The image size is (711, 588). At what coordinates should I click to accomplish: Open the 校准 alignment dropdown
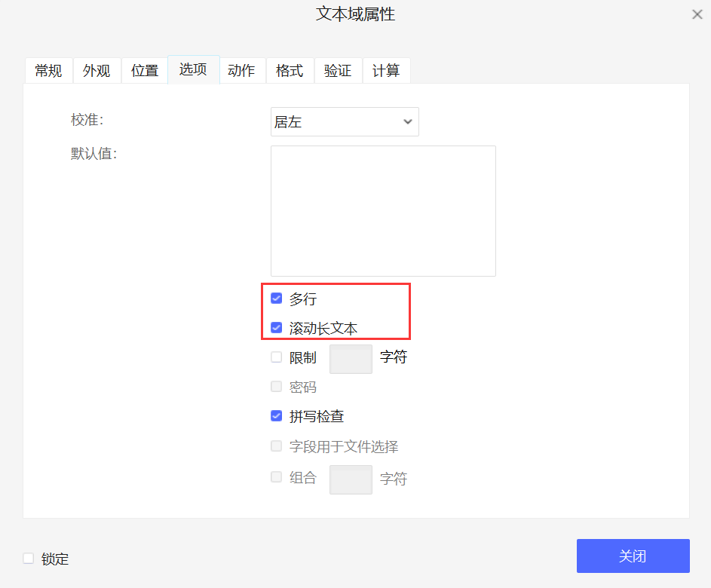(345, 121)
